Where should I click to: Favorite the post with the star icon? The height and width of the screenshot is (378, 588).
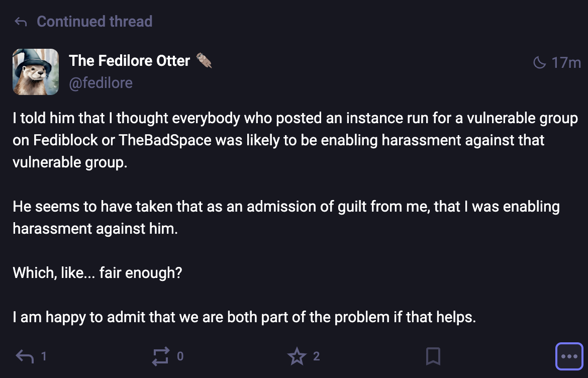[x=297, y=356]
